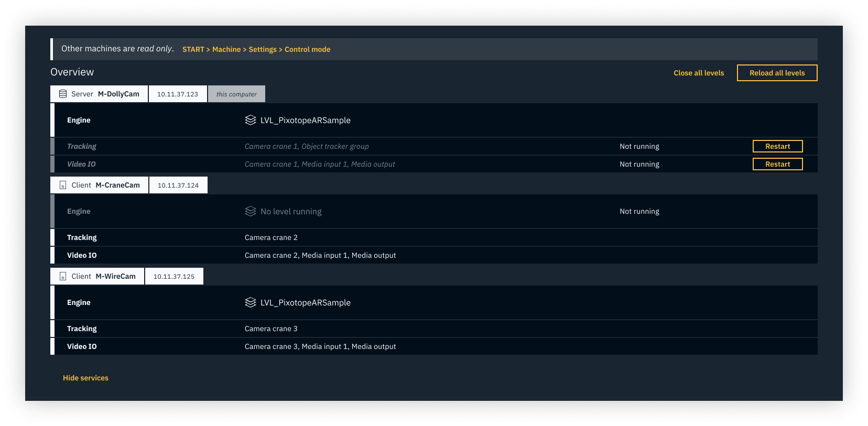Screen dimensions: 868x426
Task: Restart the Video IO service on M-DollyCam
Action: click(x=777, y=164)
